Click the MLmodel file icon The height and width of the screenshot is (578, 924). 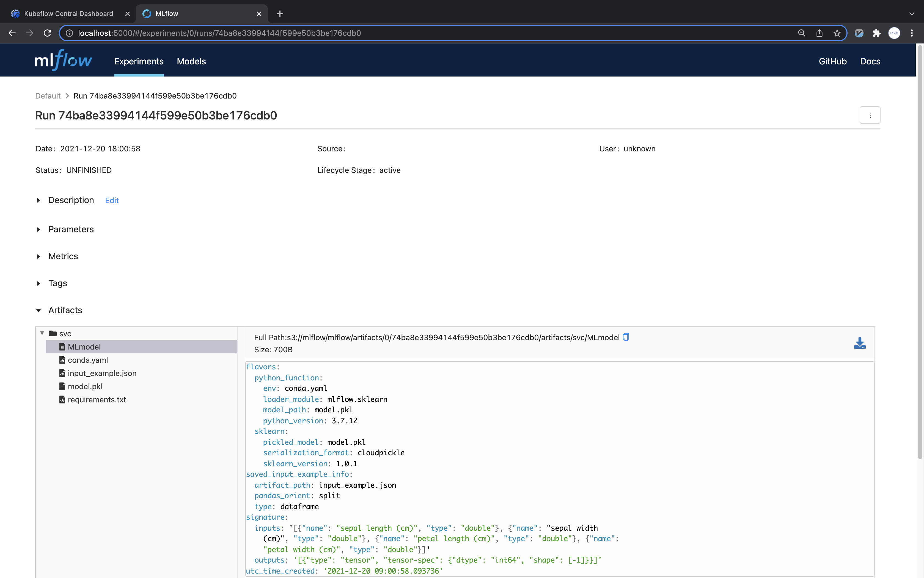(62, 347)
